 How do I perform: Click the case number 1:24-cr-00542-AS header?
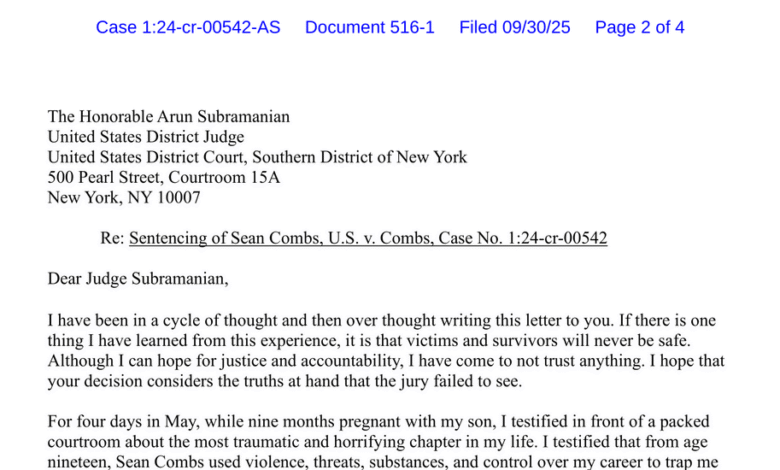(x=188, y=27)
